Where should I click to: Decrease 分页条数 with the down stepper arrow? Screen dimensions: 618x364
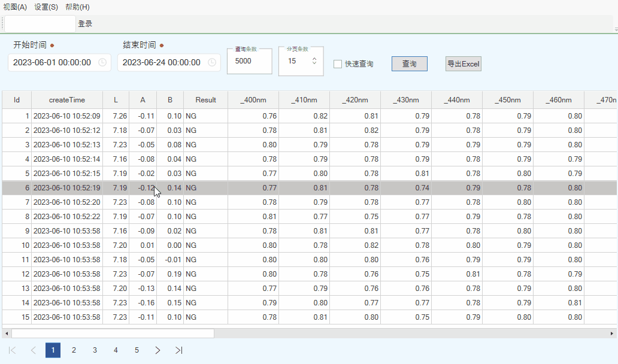pos(314,63)
